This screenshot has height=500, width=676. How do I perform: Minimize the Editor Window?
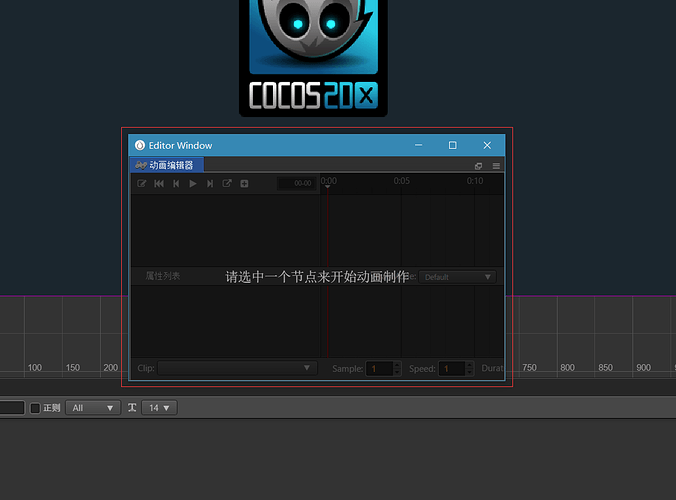[418, 145]
